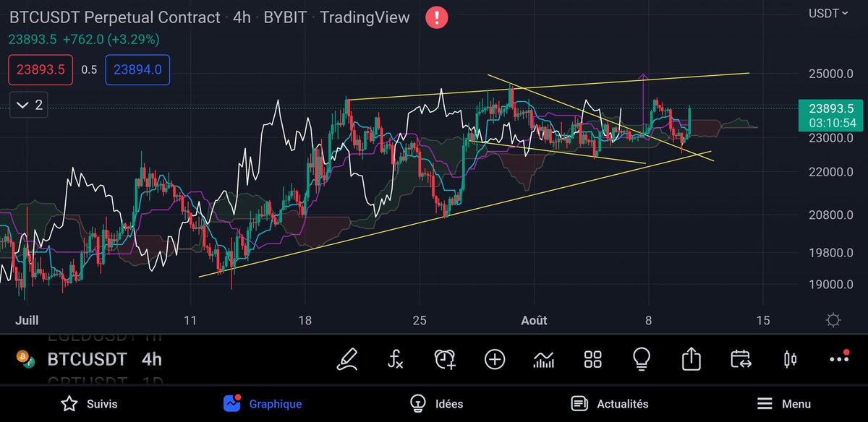Open the BTCUSDT symbol selector
The width and height of the screenshot is (868, 422).
(x=87, y=359)
